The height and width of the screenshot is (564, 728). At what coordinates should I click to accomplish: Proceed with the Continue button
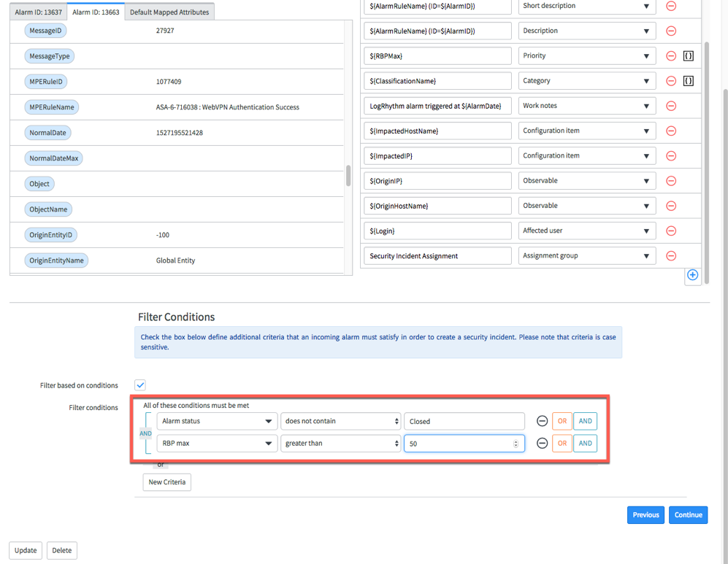pos(688,515)
